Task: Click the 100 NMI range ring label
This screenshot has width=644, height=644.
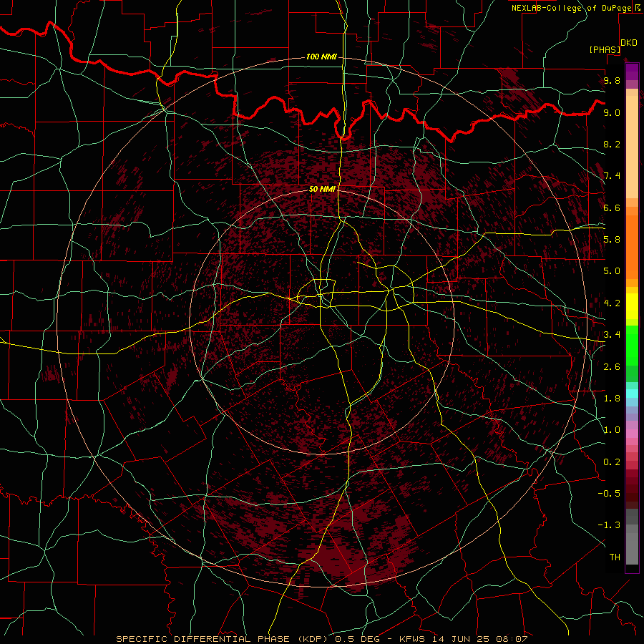Action: 321,57
